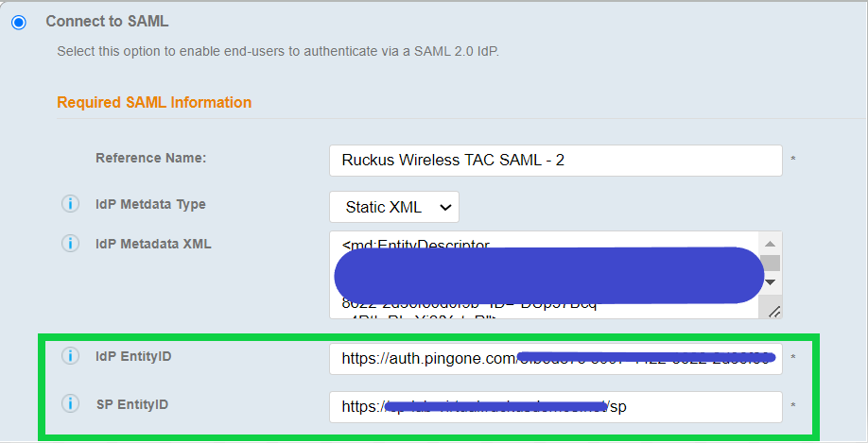Click the resize handle of metadata XML textarea
Viewport: 868px width, 443px height.
[x=773, y=310]
